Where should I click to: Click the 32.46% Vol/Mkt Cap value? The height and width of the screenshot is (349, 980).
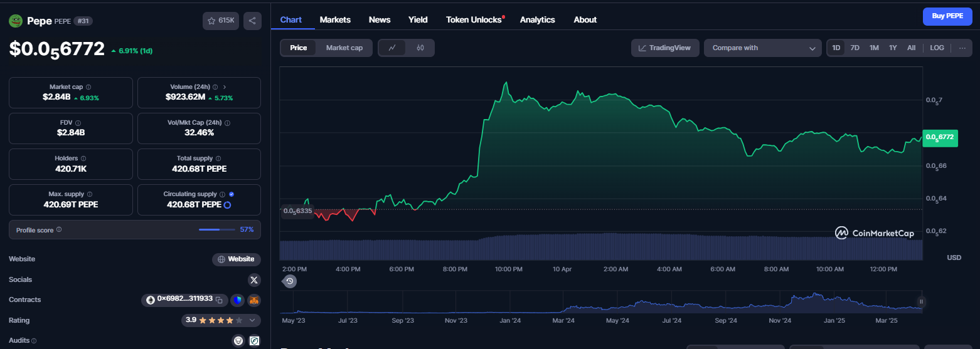coord(199,133)
